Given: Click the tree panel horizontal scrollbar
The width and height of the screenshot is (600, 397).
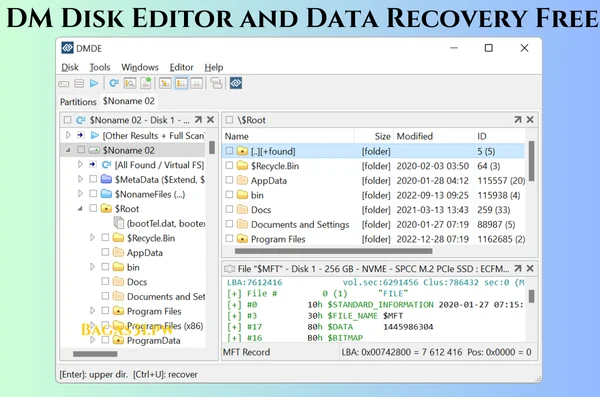Looking at the screenshot, I should [95, 354].
